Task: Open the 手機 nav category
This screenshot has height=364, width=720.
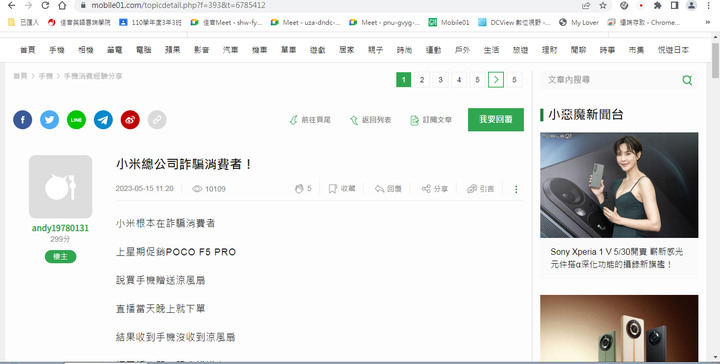Action: (x=57, y=50)
